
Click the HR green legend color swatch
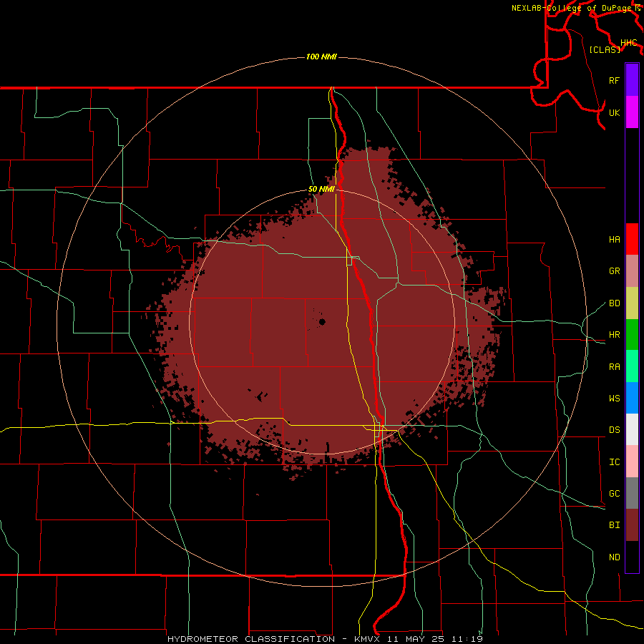pos(632,334)
